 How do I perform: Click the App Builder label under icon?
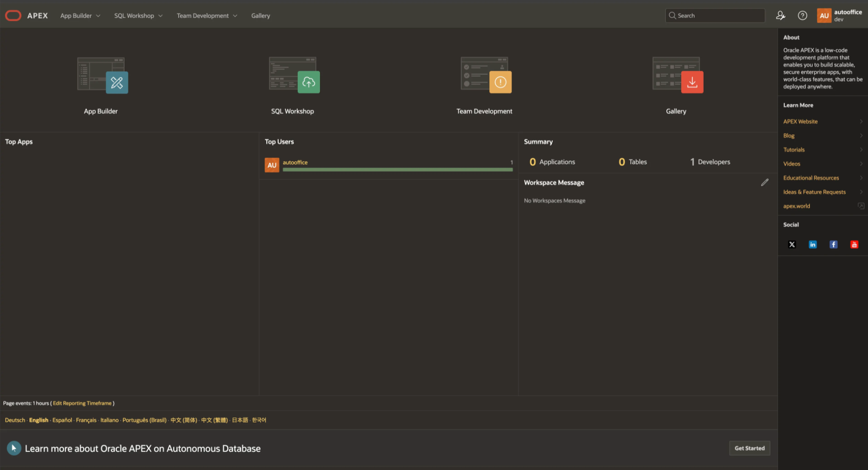[x=101, y=111]
